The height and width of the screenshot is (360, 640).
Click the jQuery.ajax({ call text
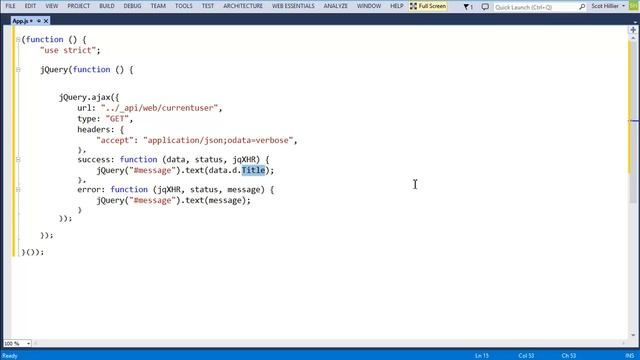(89, 97)
